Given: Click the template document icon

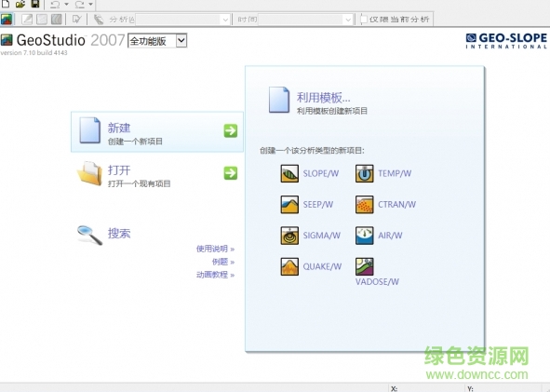Looking at the screenshot, I should click(279, 100).
